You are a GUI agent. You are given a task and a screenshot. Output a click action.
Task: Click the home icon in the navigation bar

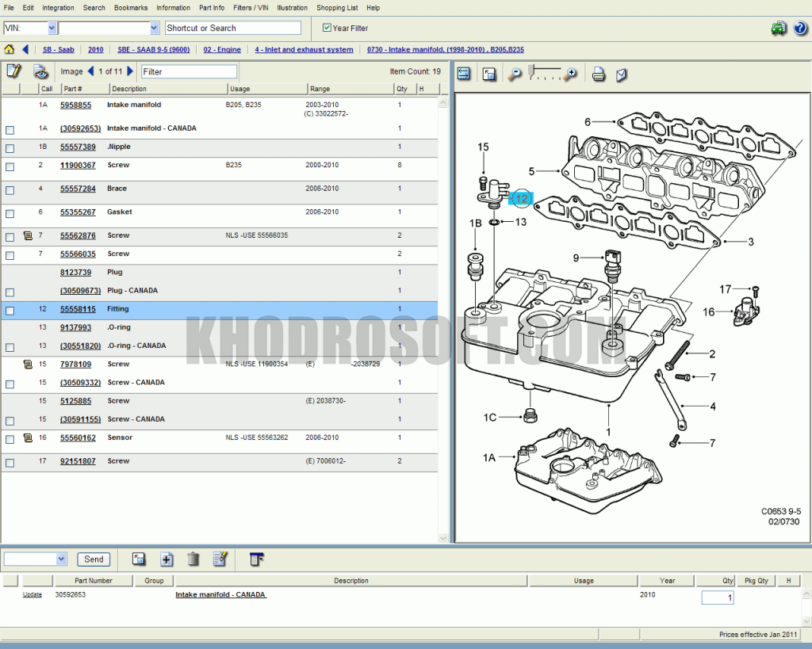pyautogui.click(x=8, y=49)
